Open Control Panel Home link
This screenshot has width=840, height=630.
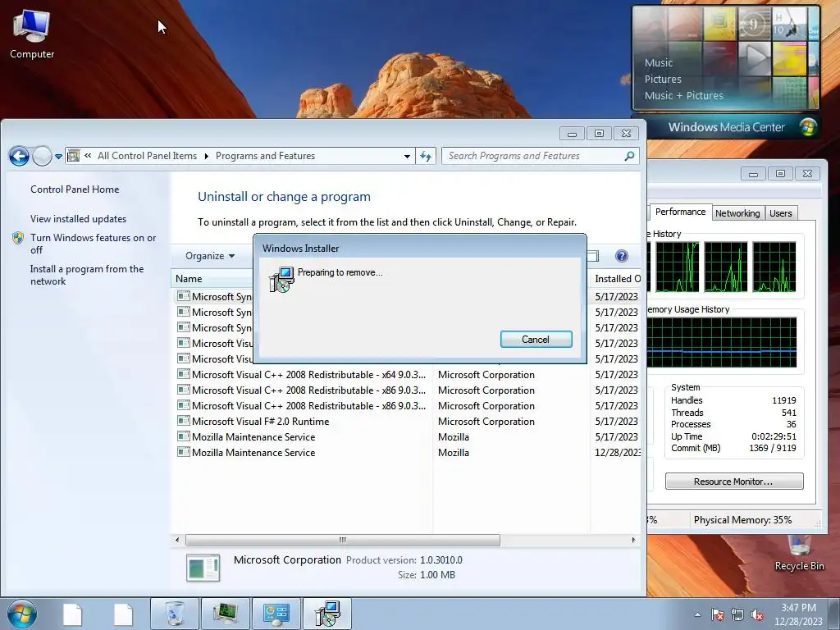[x=75, y=189]
